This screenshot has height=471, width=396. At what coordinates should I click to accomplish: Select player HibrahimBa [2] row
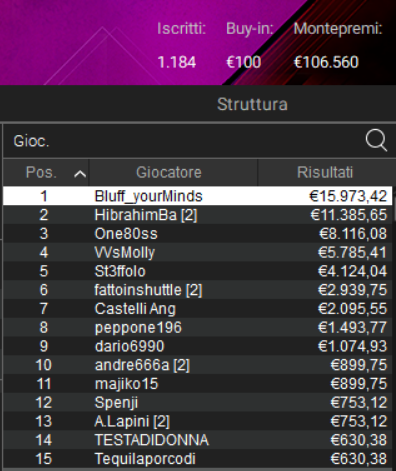coord(198,215)
